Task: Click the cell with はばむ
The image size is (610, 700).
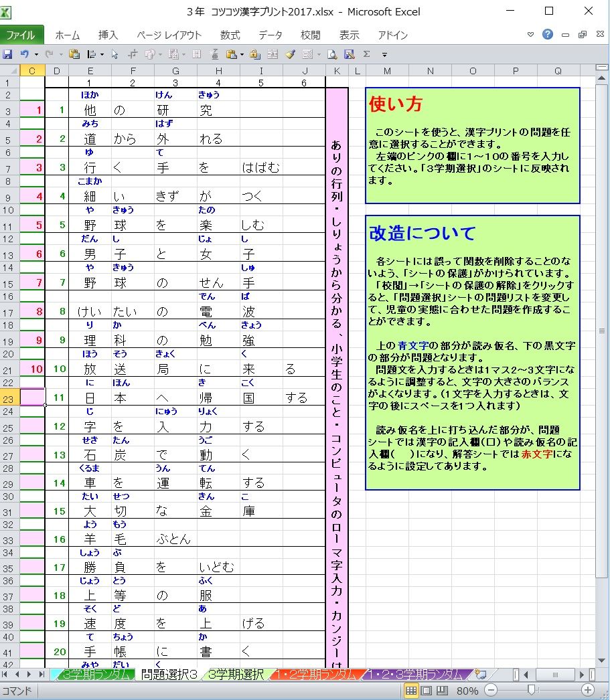Action: pyautogui.click(x=261, y=167)
